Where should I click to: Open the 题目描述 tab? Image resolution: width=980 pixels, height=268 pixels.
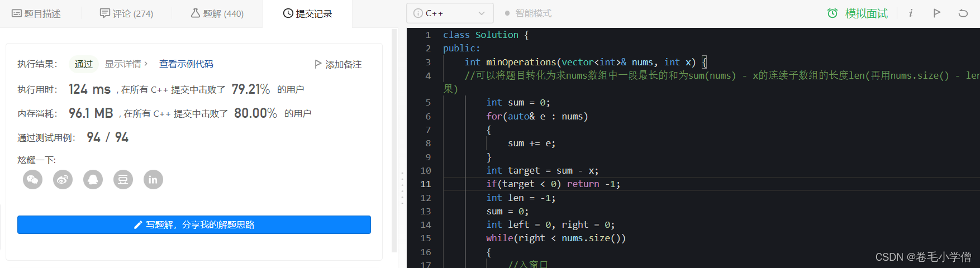point(36,13)
